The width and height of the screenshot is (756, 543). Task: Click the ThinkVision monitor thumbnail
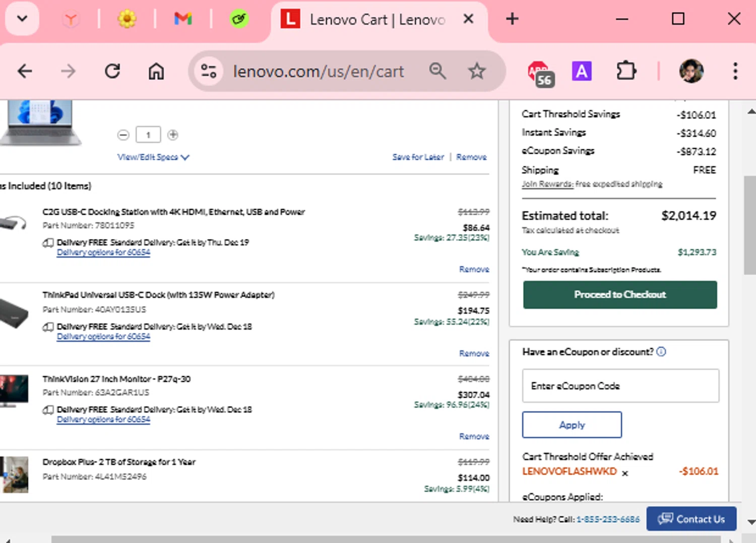[14, 391]
